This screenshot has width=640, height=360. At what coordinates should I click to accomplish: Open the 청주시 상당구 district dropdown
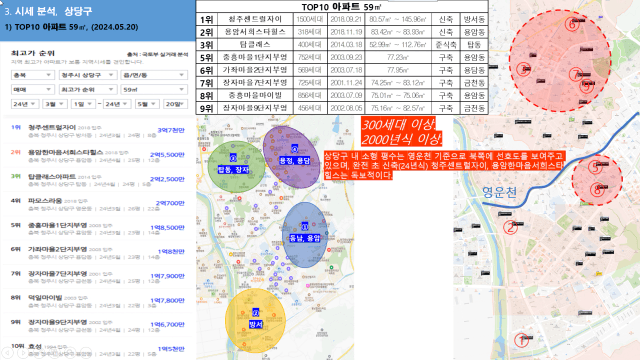88,75
